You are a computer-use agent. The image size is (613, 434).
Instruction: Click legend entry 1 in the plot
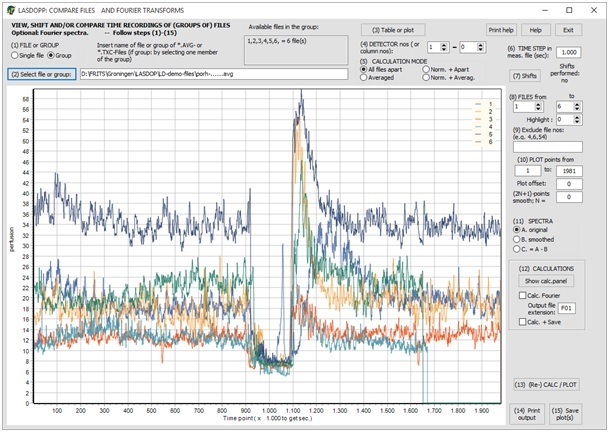pyautogui.click(x=484, y=104)
